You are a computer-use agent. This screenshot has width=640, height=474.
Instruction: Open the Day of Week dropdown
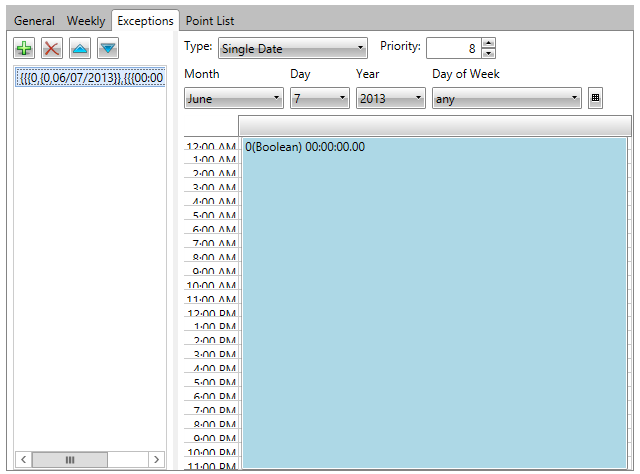coord(506,99)
